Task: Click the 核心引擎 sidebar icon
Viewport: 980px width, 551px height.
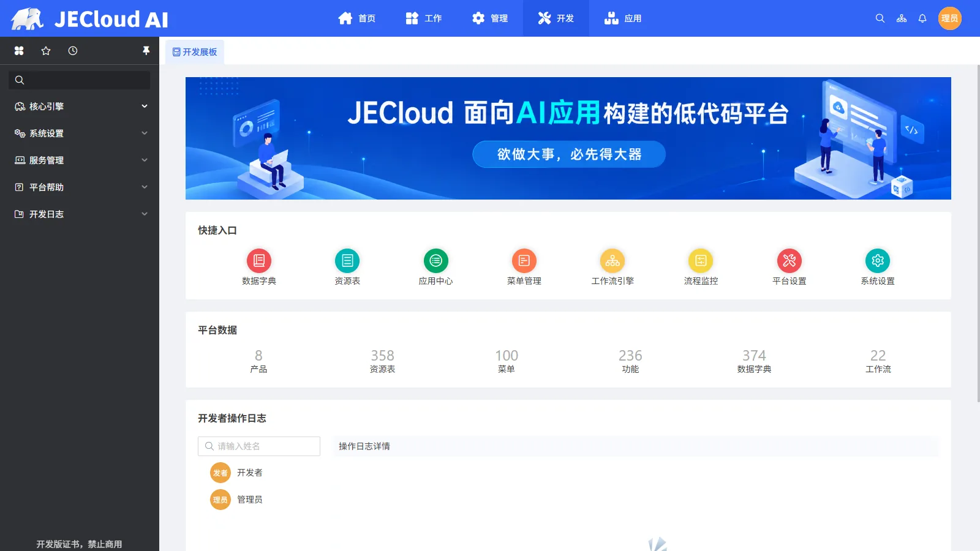Action: pyautogui.click(x=20, y=107)
